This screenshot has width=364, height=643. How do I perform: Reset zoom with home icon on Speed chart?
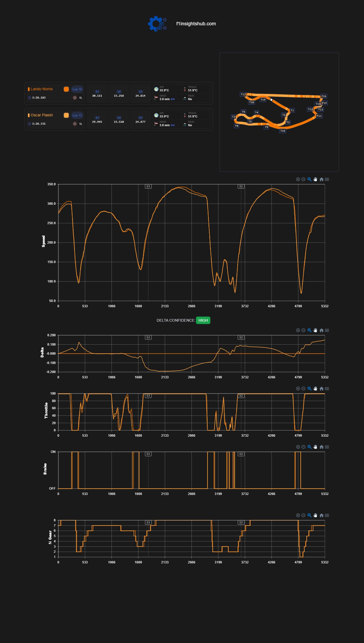point(321,179)
